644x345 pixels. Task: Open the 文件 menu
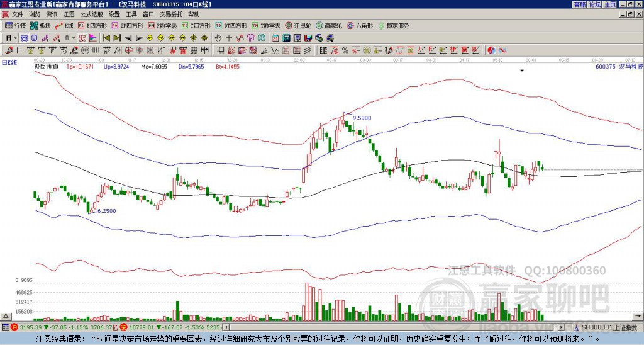(x=18, y=14)
